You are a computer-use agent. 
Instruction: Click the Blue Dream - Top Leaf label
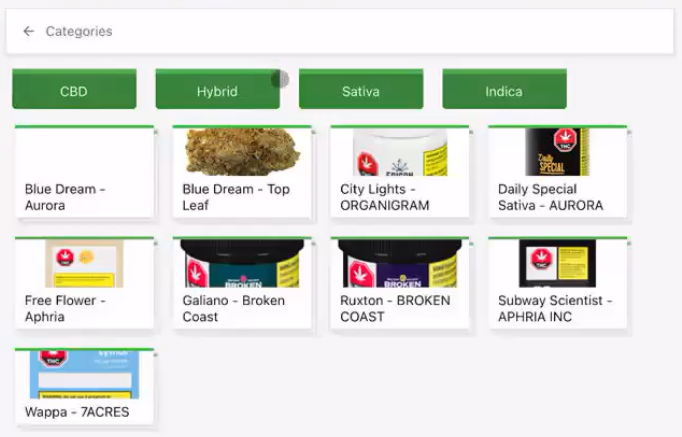click(236, 197)
